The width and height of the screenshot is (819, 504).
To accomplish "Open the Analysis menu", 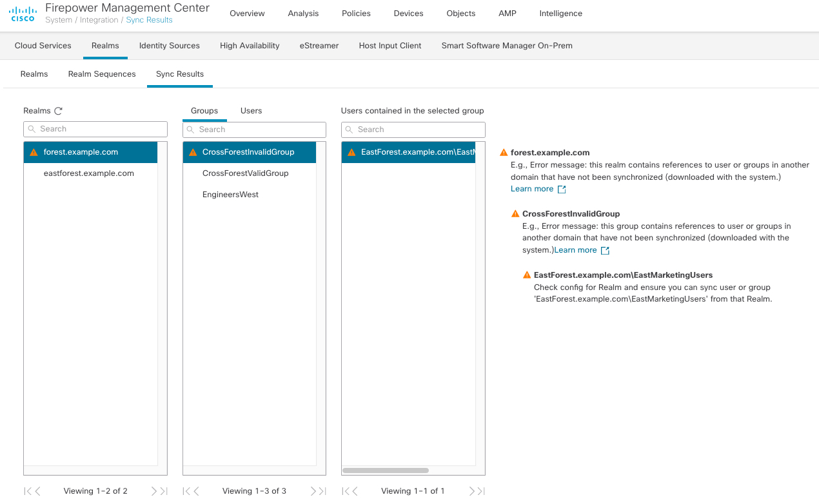I will (303, 14).
